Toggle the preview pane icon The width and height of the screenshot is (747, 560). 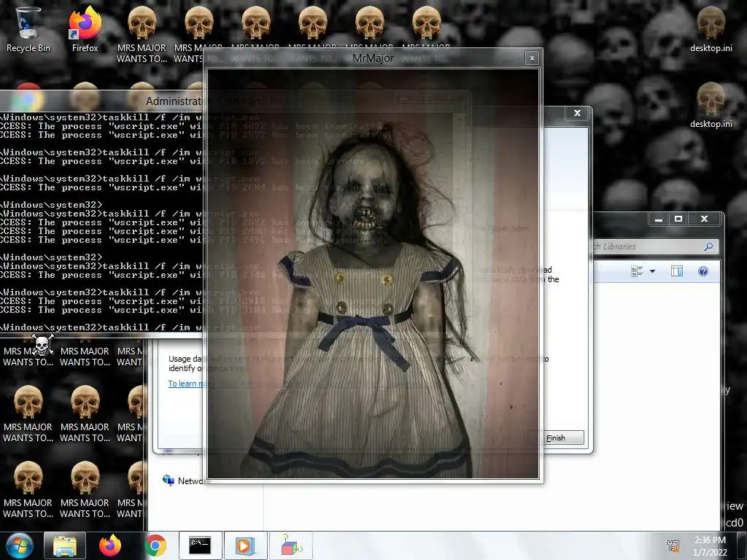(x=677, y=271)
